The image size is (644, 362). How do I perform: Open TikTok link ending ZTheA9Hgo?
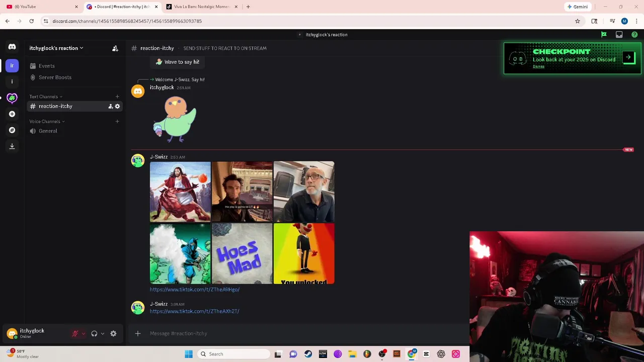194,290
